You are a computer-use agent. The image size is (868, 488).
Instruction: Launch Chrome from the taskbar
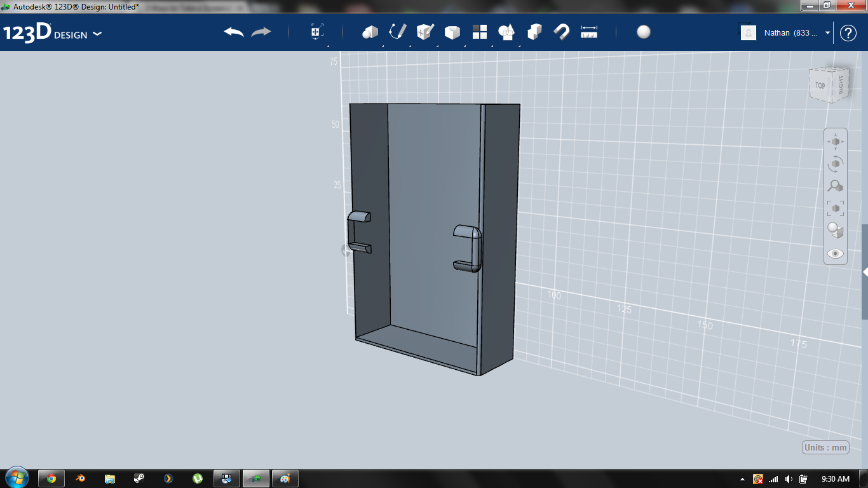tap(51, 478)
